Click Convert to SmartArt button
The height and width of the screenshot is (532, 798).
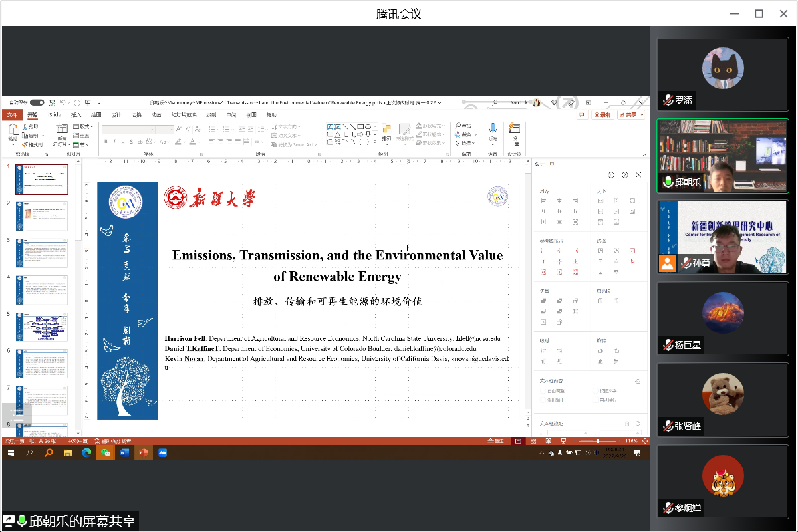(294, 144)
